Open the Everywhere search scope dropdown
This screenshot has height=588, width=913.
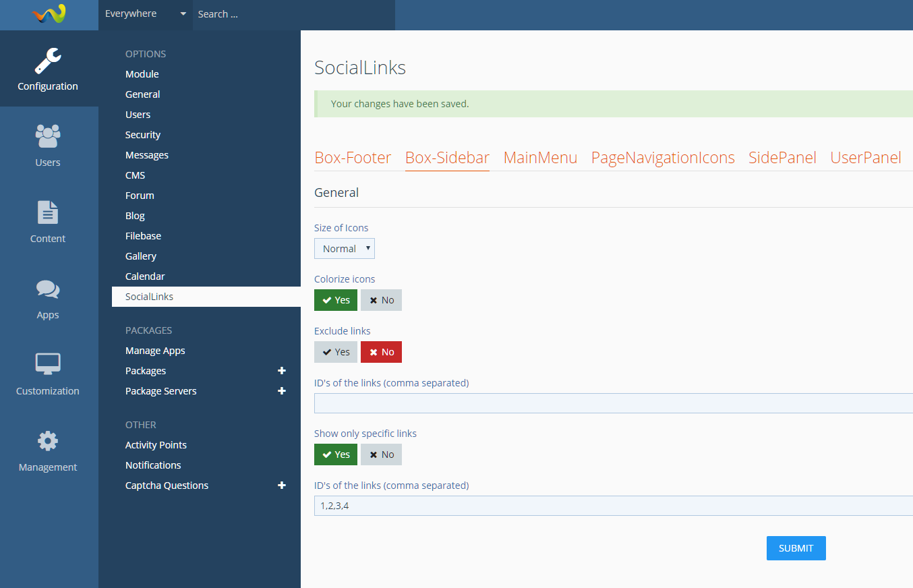pos(146,13)
